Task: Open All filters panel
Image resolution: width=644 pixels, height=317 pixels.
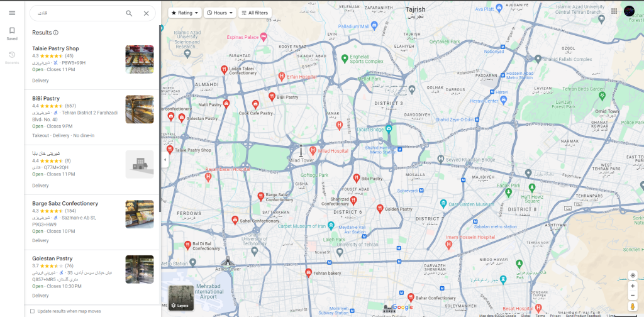Action: 255,13
